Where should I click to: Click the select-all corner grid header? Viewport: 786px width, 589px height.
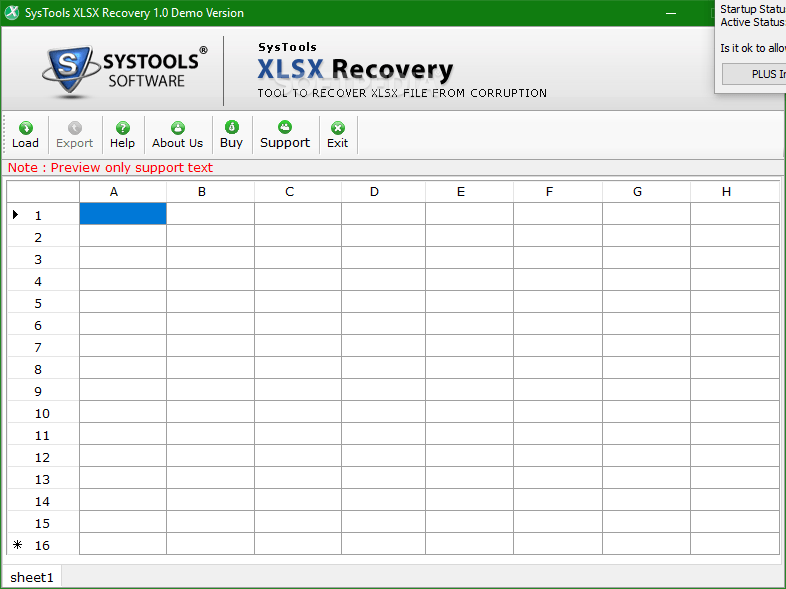[x=43, y=191]
